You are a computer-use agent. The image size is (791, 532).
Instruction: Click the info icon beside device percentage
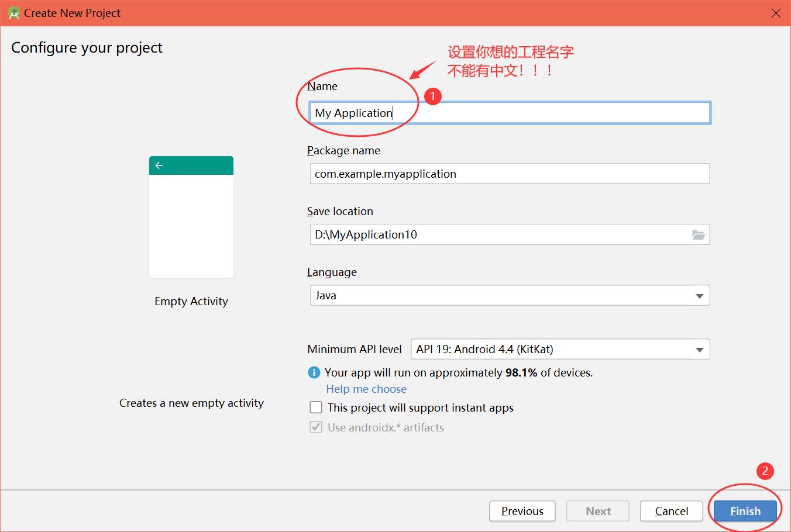[314, 372]
